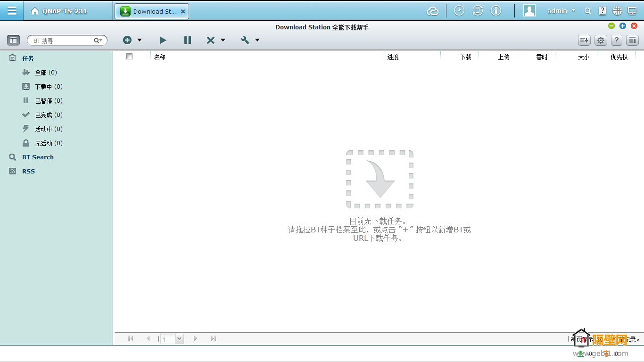Close the Download Station tab

tap(183, 12)
